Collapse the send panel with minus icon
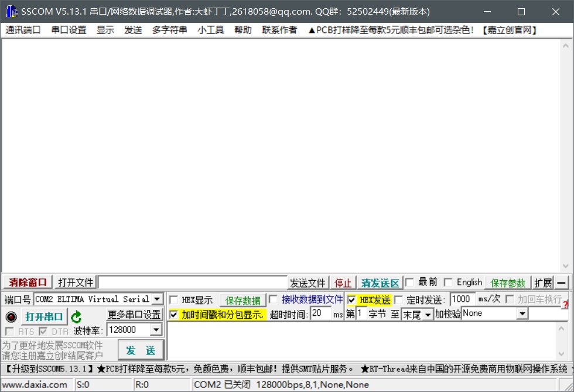 point(561,282)
